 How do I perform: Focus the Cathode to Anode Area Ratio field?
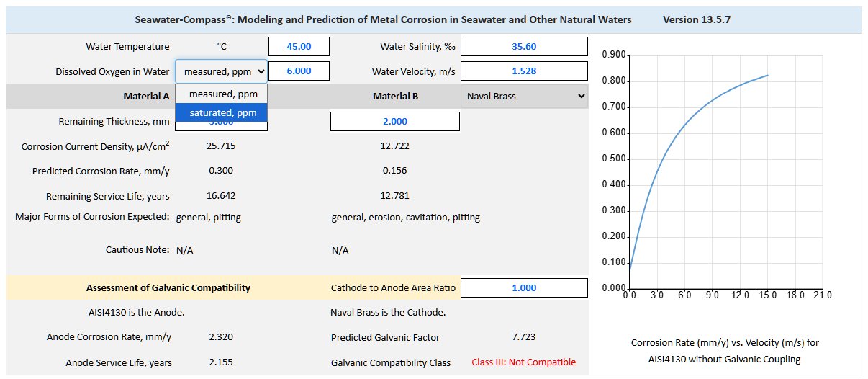524,288
